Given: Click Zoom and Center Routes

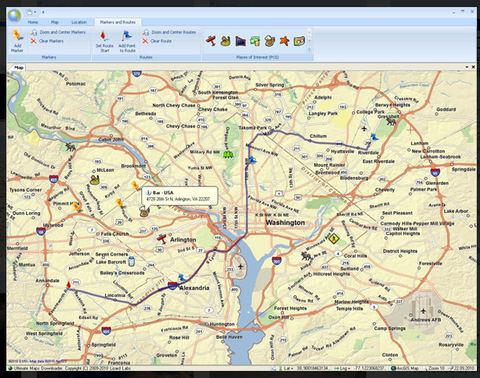Looking at the screenshot, I should [x=170, y=32].
